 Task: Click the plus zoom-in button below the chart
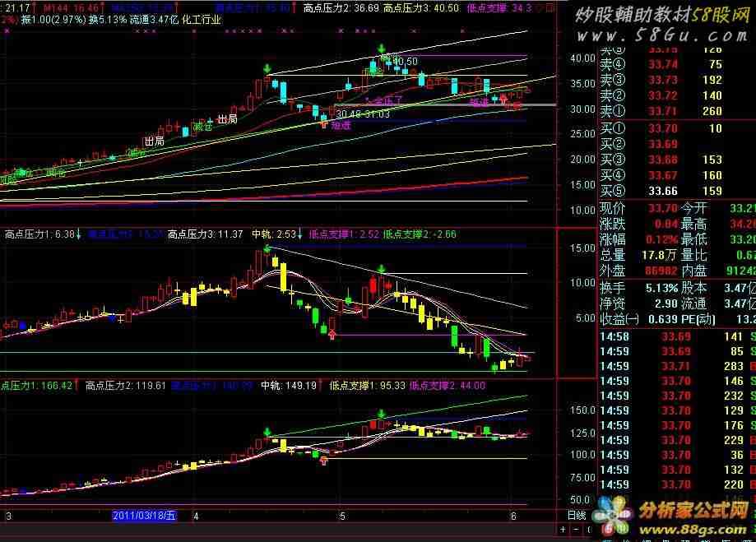(x=563, y=530)
